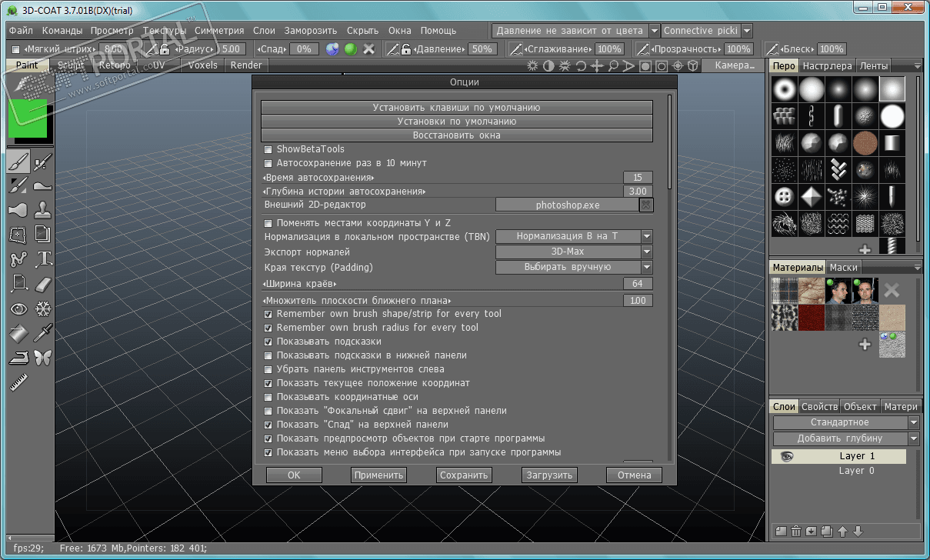Switch to the Voxels tab
This screenshot has height=560, width=930.
pyautogui.click(x=203, y=65)
